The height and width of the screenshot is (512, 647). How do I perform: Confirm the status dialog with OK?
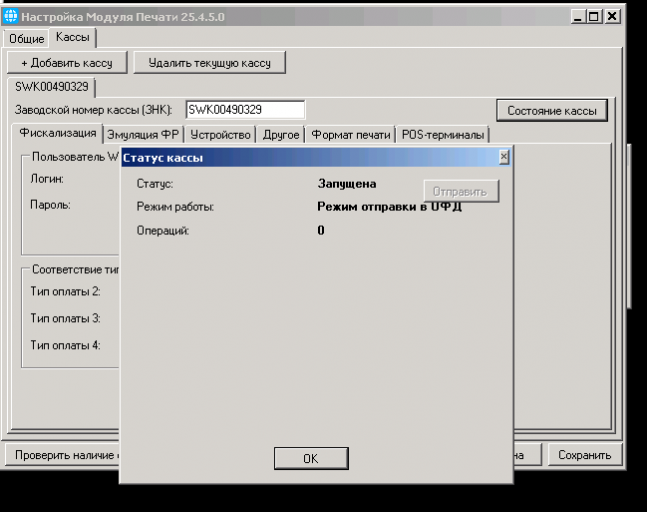(311, 458)
